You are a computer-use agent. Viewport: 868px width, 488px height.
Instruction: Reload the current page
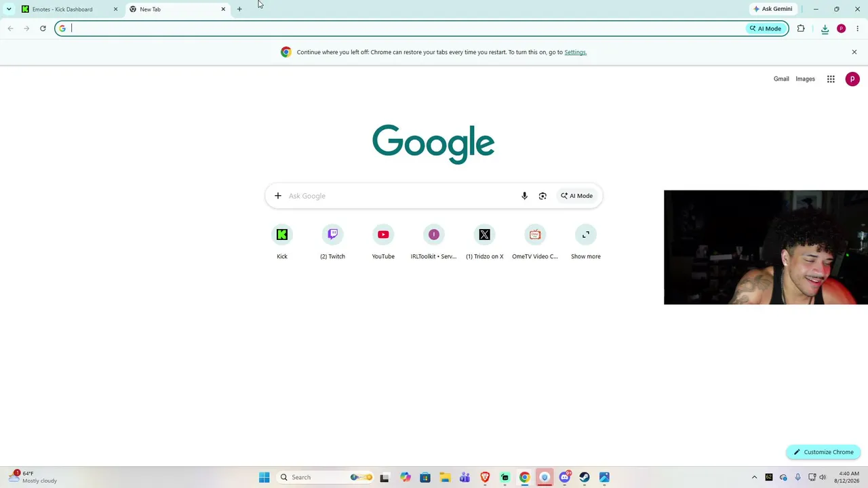[x=43, y=28]
